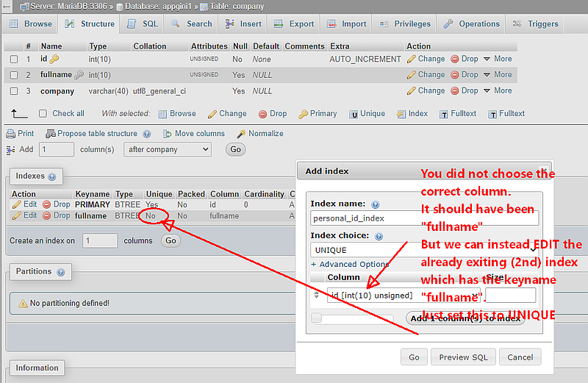
Task: Click the second Fulltext action
Action: coord(506,114)
